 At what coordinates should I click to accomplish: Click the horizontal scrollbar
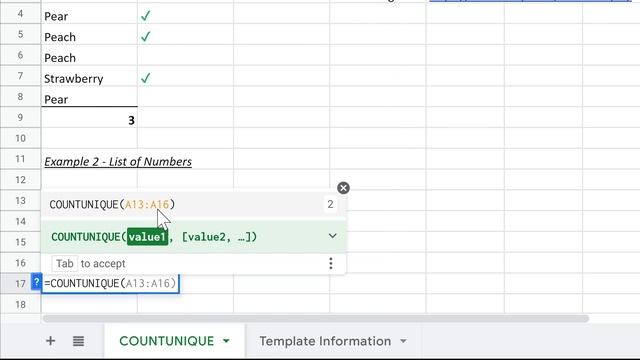tap(316, 318)
